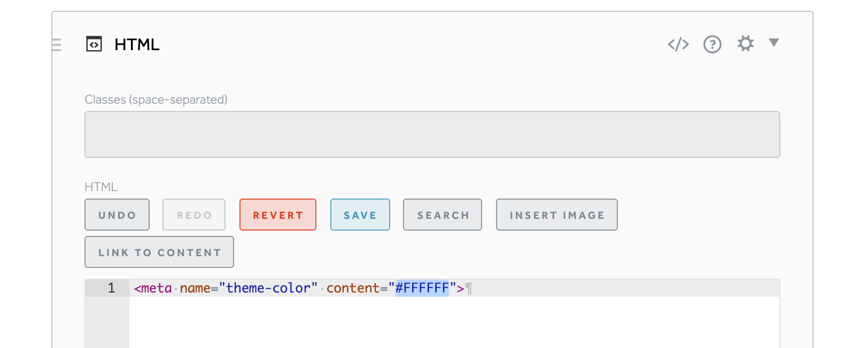Click the Redo button
Screen dimensions: 868x348
(x=194, y=215)
